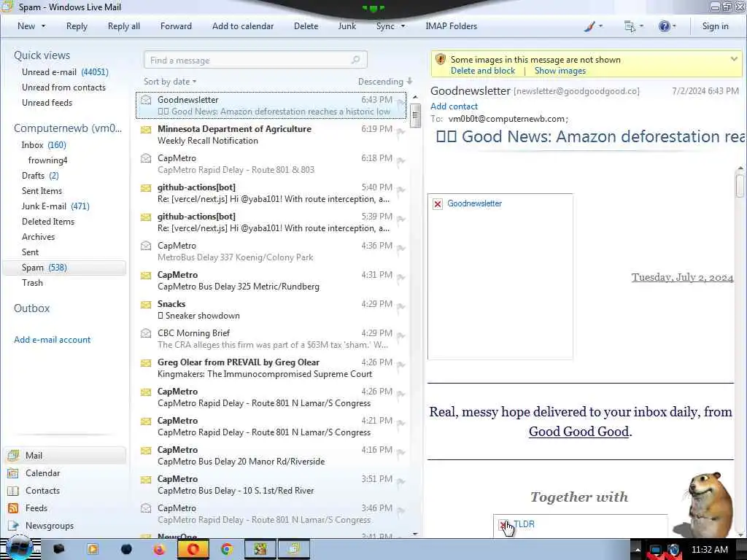The image size is (747, 560).
Task: Toggle flag on CapMetro 4:36 PM message
Action: pyautogui.click(x=400, y=249)
